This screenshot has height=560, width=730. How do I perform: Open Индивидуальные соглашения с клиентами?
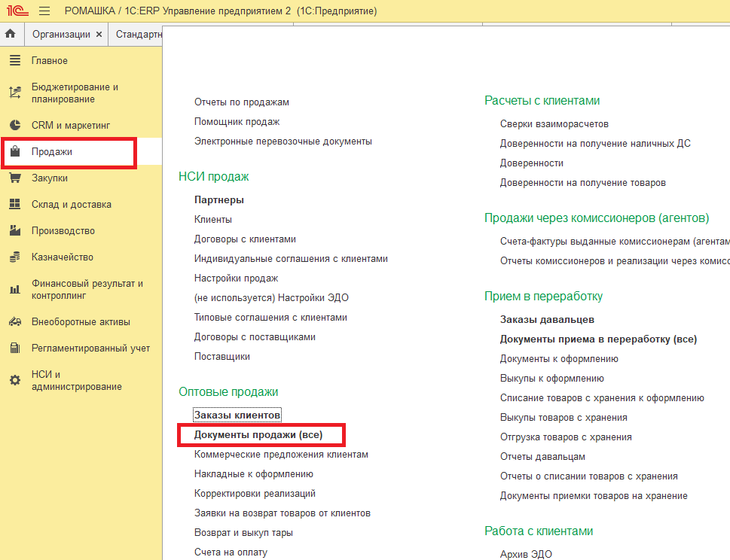click(291, 259)
